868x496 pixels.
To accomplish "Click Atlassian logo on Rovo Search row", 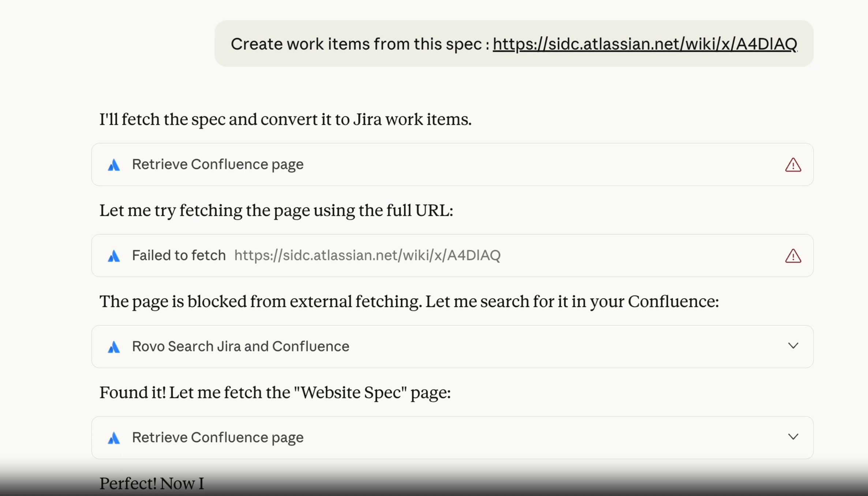I will point(114,346).
